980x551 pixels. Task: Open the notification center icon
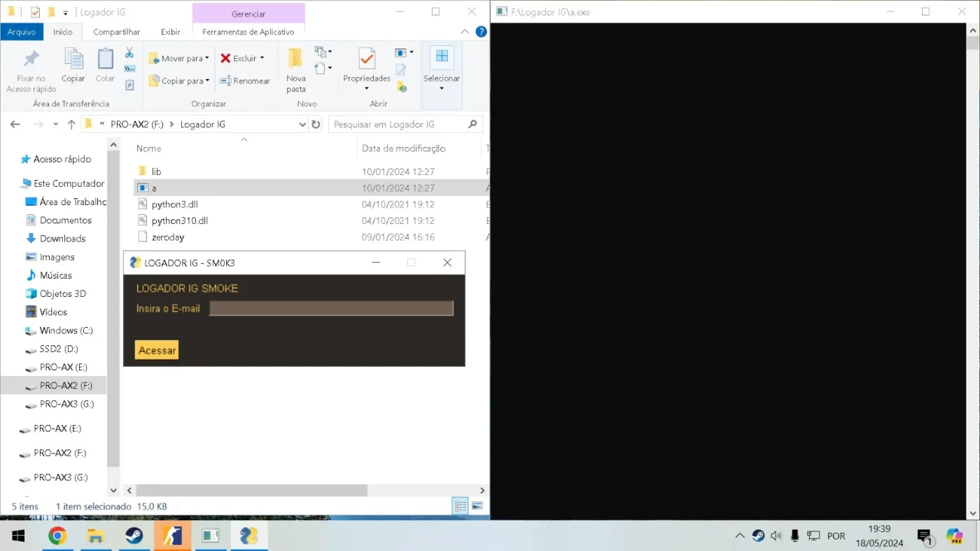click(925, 537)
